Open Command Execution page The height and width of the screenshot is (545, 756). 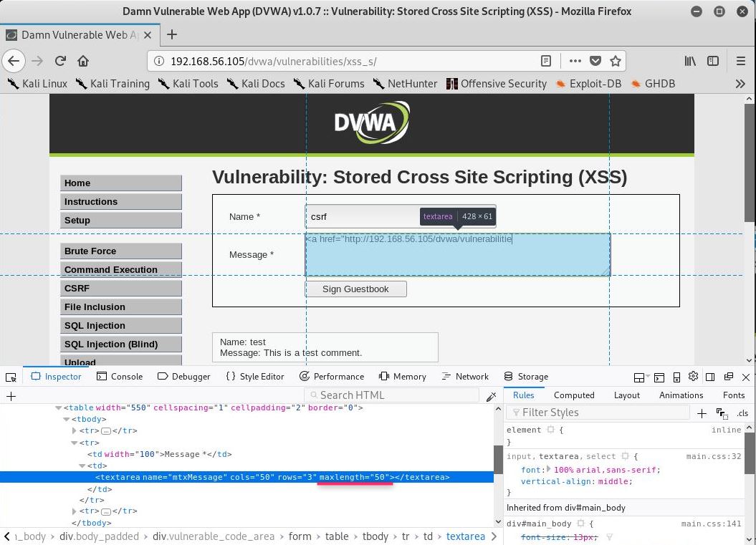tap(121, 270)
